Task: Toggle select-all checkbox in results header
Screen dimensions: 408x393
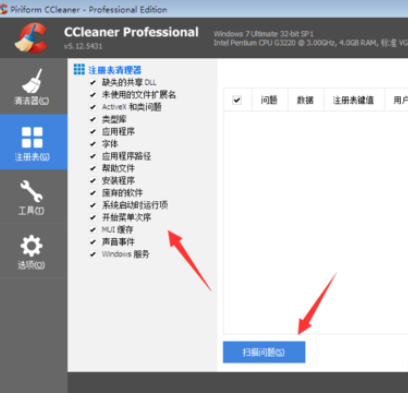Action: pyautogui.click(x=237, y=100)
